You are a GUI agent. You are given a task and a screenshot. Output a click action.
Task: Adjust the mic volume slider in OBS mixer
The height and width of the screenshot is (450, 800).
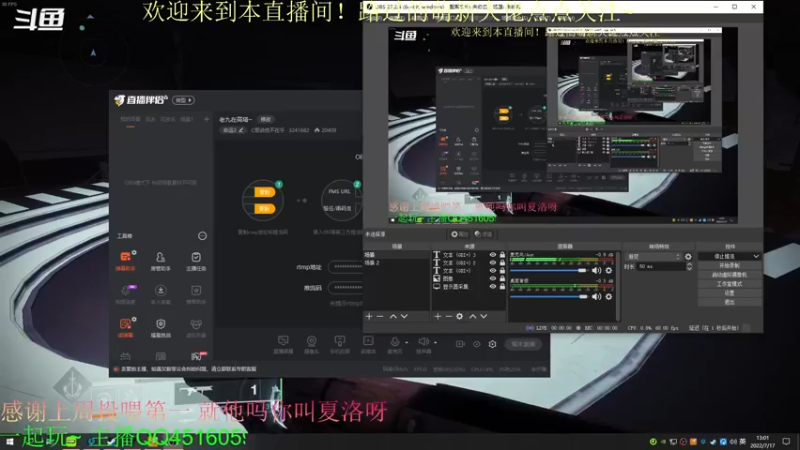click(x=549, y=270)
